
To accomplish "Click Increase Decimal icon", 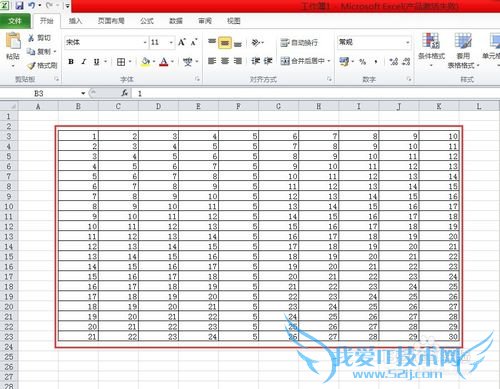I will 394,62.
